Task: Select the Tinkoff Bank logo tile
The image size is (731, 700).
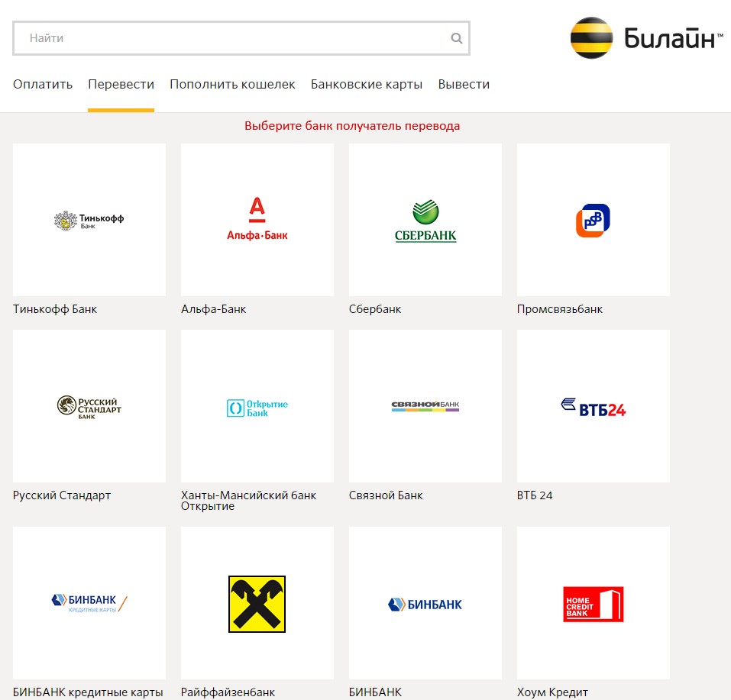Action: pyautogui.click(x=89, y=220)
